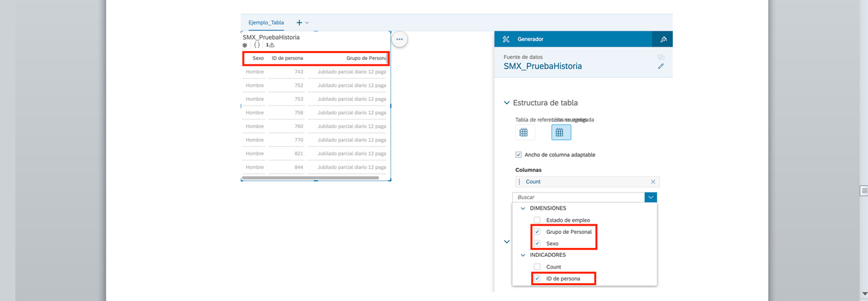Collapse the INDICADORES group
This screenshot has width=868, height=301.
[522, 255]
